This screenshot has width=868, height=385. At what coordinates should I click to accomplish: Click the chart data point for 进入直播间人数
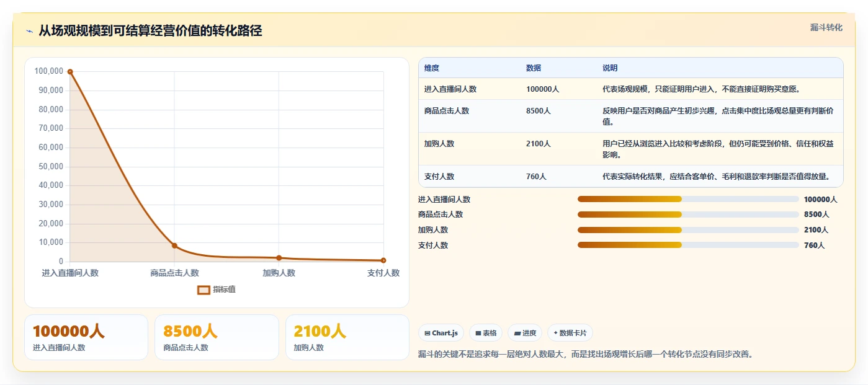[70, 72]
